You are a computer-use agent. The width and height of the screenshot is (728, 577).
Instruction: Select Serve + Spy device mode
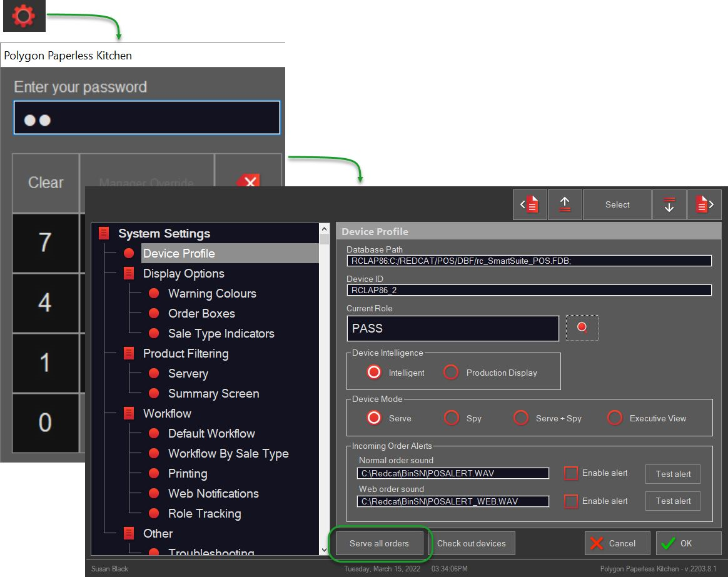pos(521,418)
